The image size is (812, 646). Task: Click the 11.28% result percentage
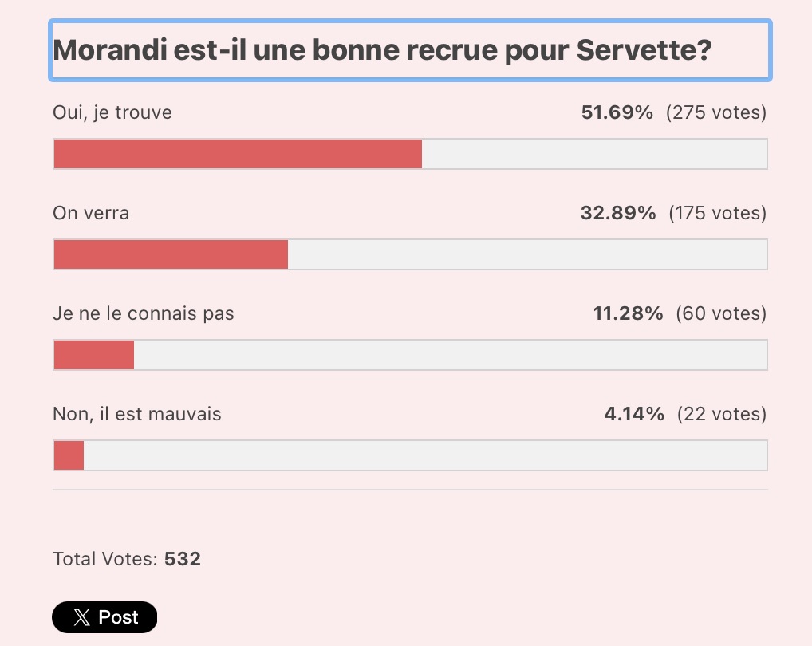pyautogui.click(x=628, y=313)
